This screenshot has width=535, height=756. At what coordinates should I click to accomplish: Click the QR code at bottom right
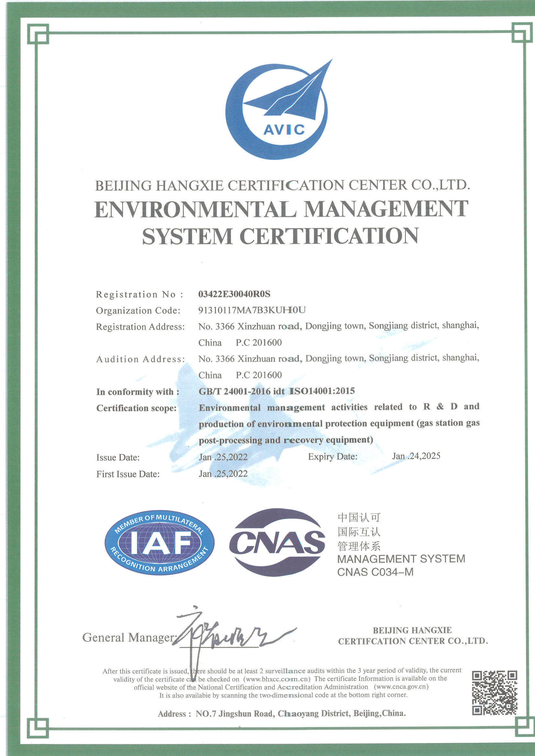click(x=495, y=693)
